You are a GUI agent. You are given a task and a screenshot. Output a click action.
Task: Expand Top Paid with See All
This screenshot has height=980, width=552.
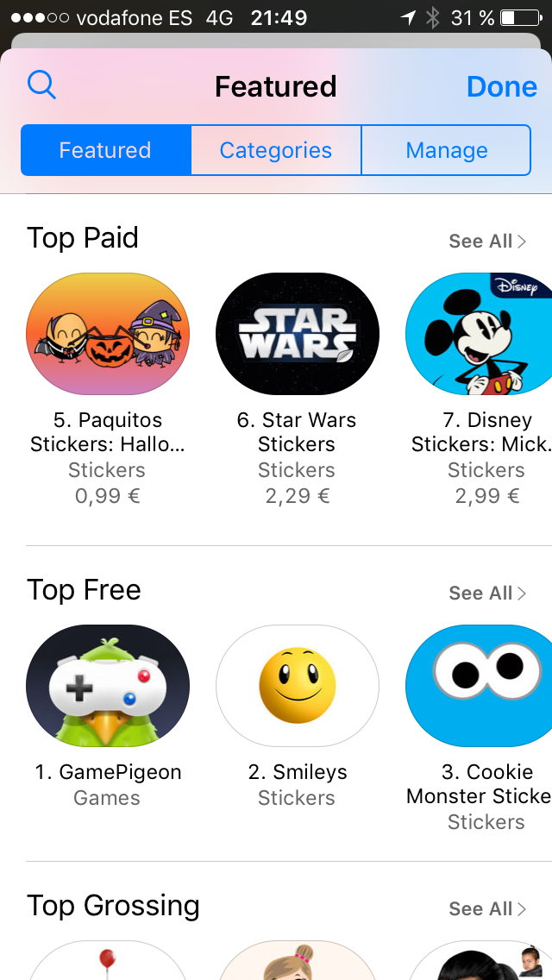(487, 242)
